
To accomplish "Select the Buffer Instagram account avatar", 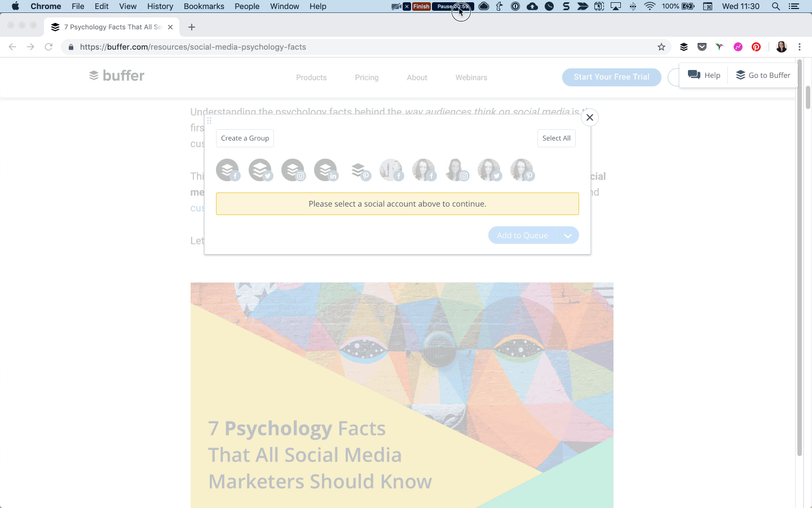I will [293, 169].
